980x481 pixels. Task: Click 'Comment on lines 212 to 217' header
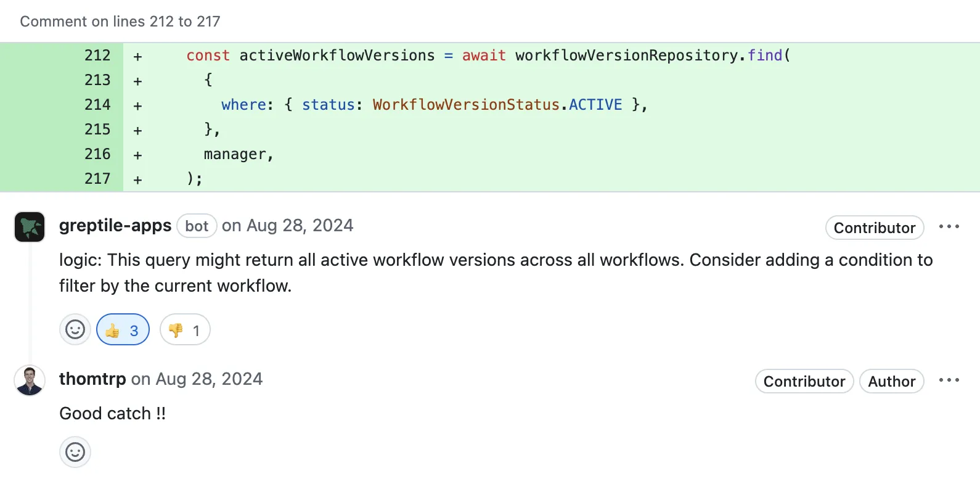pyautogui.click(x=120, y=22)
